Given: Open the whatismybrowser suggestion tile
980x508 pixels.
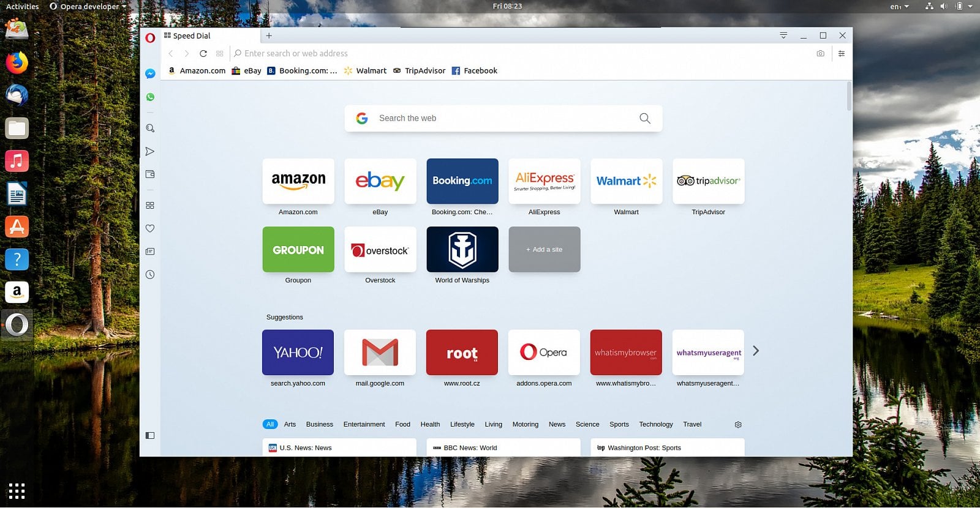Looking at the screenshot, I should pyautogui.click(x=626, y=353).
